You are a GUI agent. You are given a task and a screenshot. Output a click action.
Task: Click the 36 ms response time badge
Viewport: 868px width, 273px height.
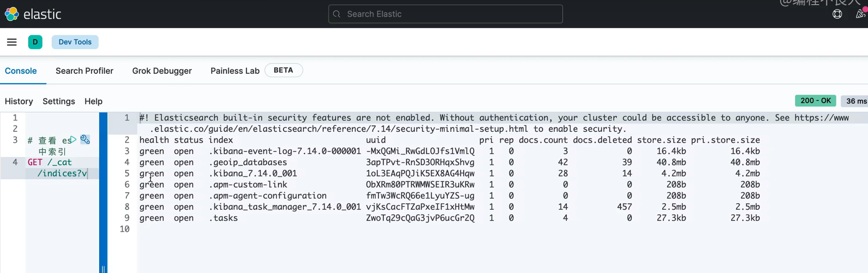(856, 101)
